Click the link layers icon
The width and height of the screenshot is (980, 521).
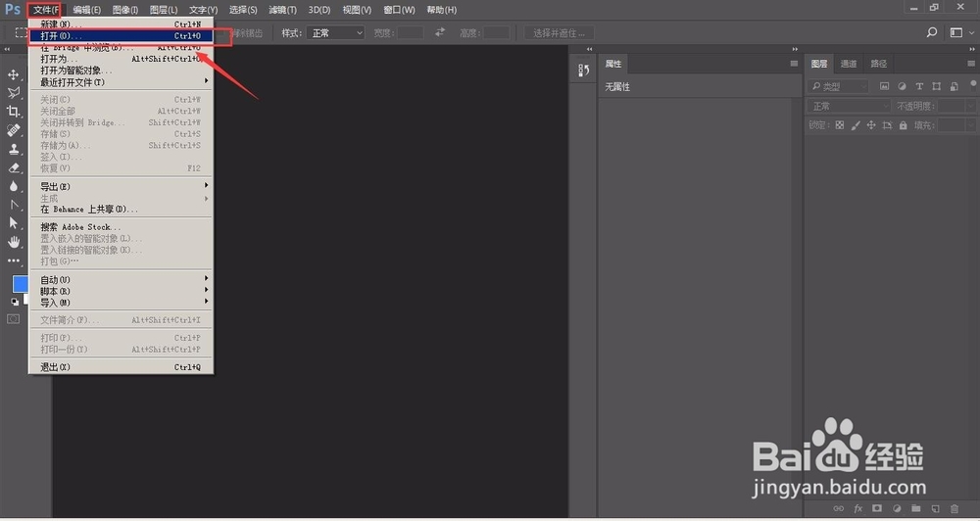pyautogui.click(x=839, y=509)
